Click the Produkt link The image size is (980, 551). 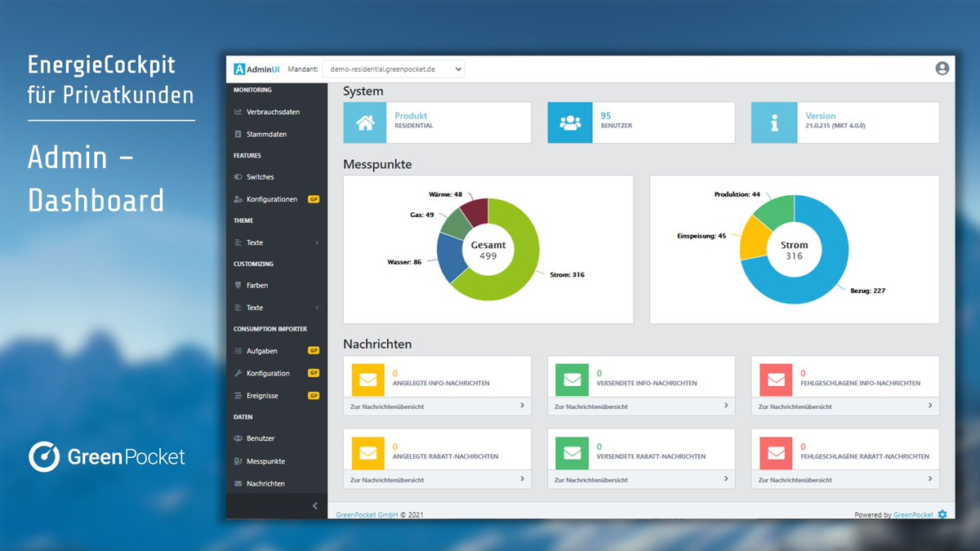point(411,116)
